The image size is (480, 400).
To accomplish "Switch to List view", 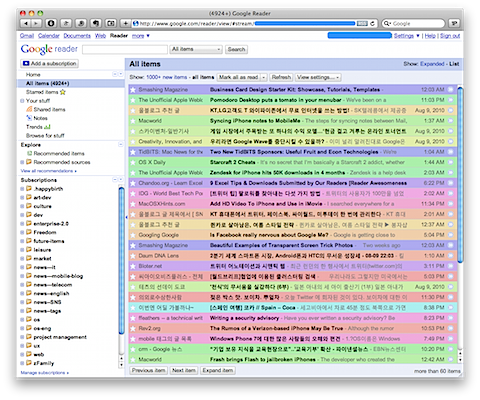I will pyautogui.click(x=454, y=64).
